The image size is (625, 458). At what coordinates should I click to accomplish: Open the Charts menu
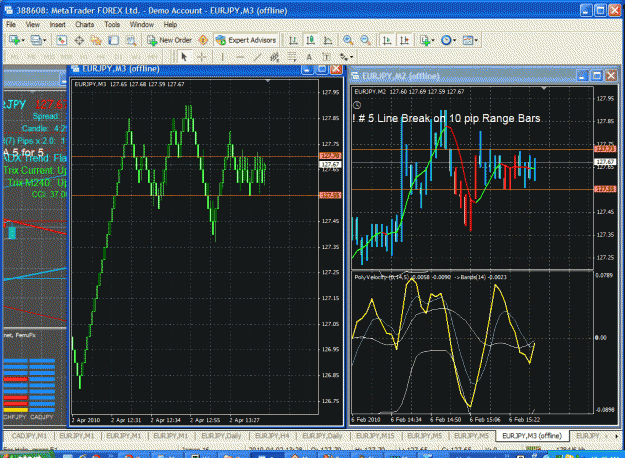(x=85, y=24)
